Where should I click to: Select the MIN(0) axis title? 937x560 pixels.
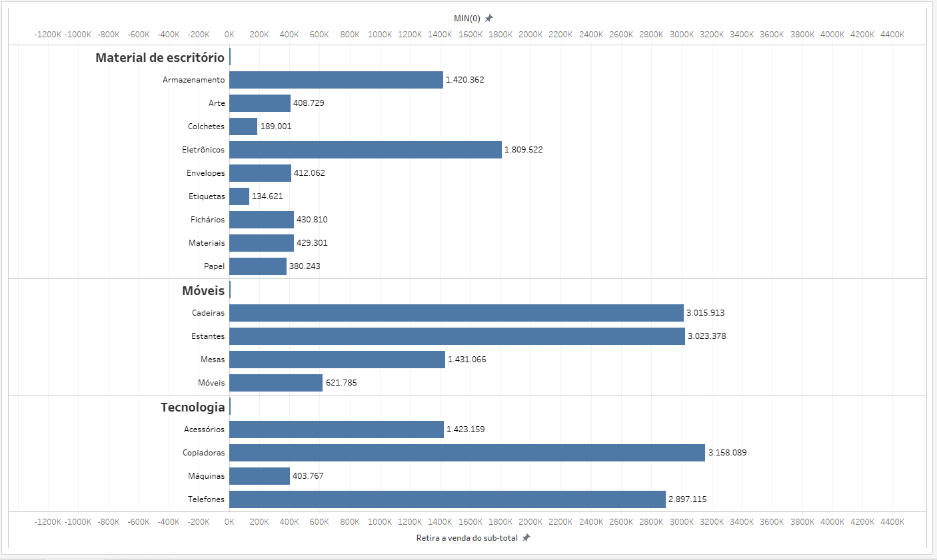pos(467,18)
